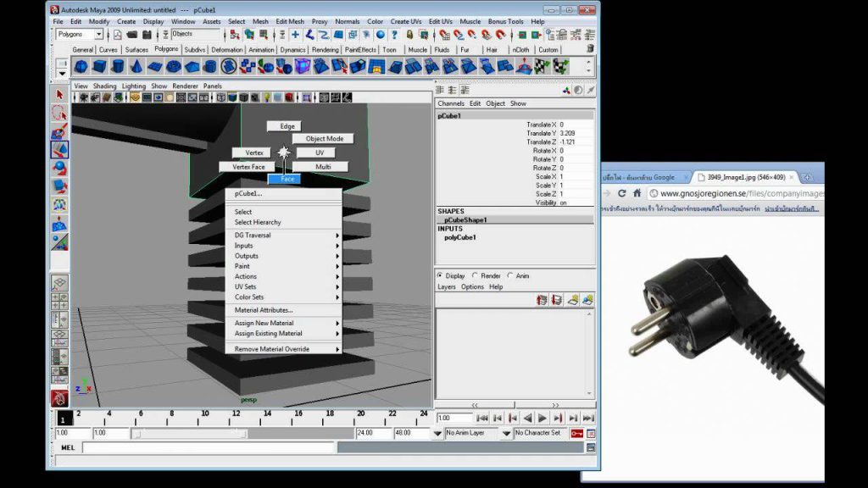This screenshot has width=868, height=488.
Task: Select the arrow Select tool in toolbox
Action: point(59,95)
